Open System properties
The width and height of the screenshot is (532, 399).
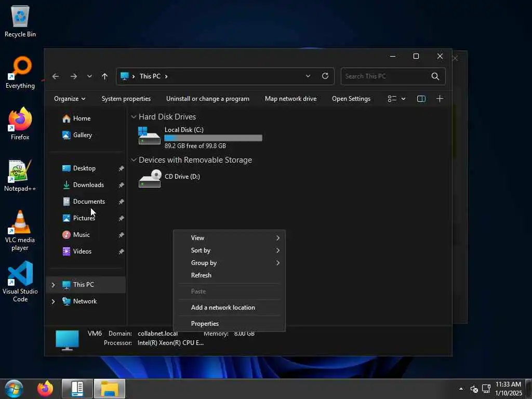[126, 99]
